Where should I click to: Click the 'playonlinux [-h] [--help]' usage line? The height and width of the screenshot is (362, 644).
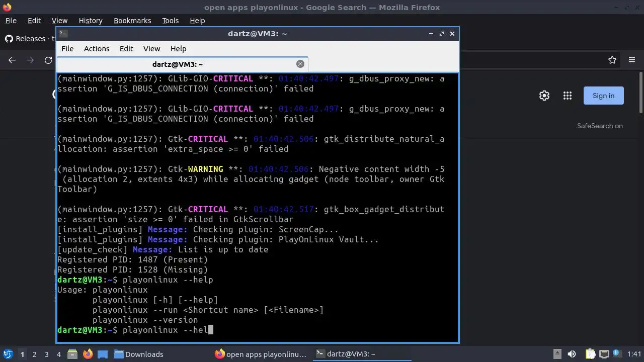[x=155, y=300]
